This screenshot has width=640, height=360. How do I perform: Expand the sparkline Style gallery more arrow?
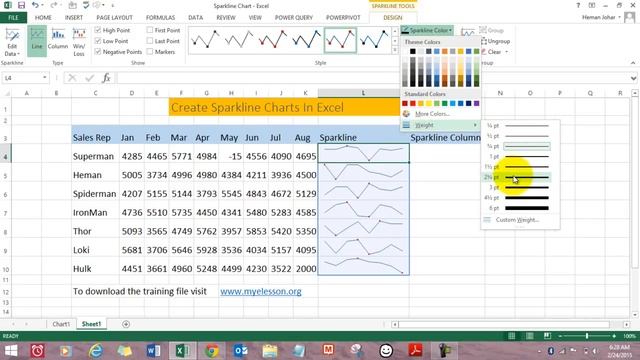click(x=395, y=51)
